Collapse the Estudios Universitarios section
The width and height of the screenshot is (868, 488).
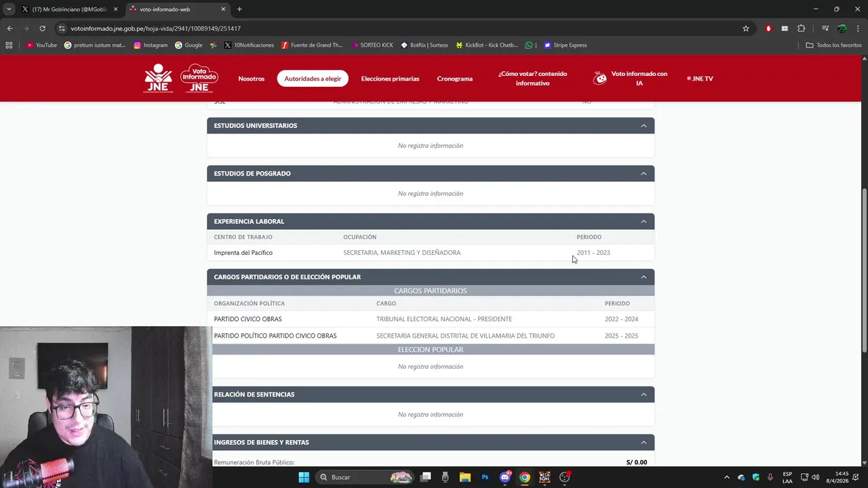644,125
